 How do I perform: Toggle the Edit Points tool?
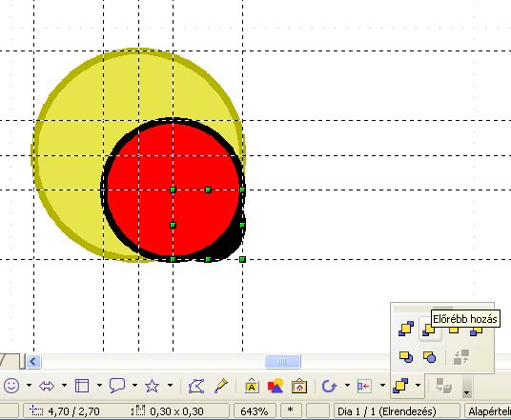[196, 386]
